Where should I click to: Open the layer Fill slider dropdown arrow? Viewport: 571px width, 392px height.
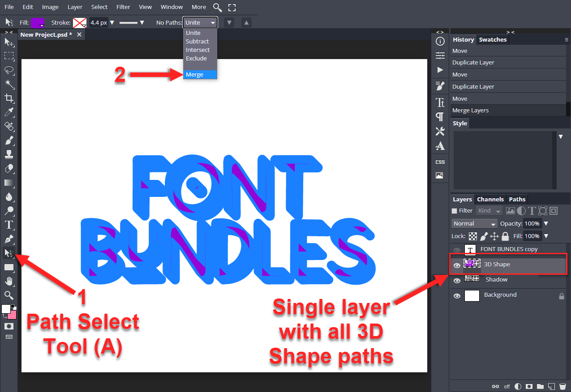545,236
